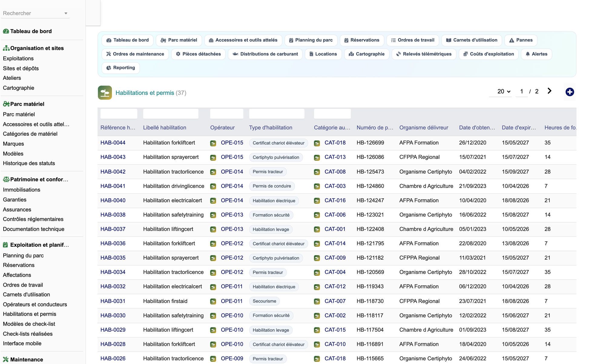The height and width of the screenshot is (364, 589).
Task: Click category icon beside CAT-013
Action: point(317,158)
